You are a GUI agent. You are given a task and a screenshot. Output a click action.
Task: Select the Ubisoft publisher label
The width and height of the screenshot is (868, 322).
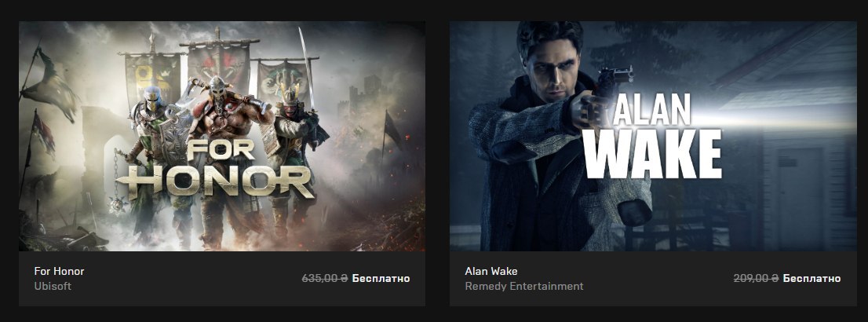[x=53, y=286]
